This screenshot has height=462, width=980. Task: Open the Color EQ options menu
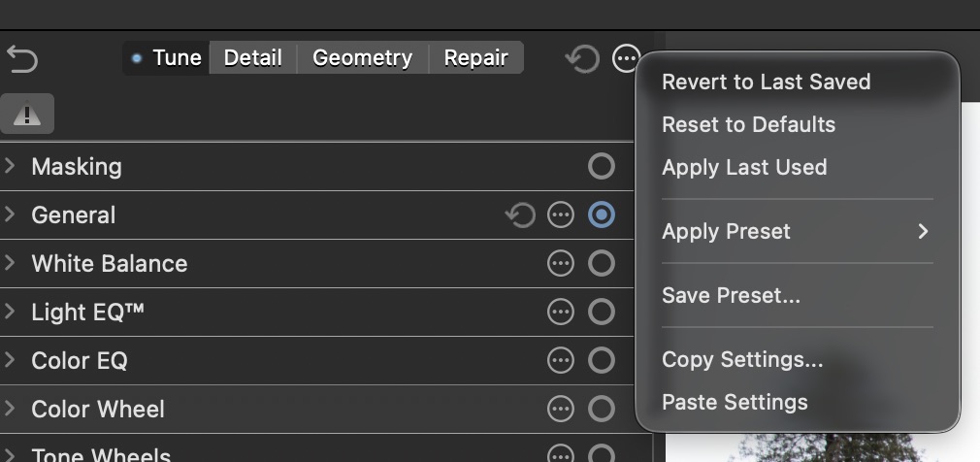[x=561, y=361]
